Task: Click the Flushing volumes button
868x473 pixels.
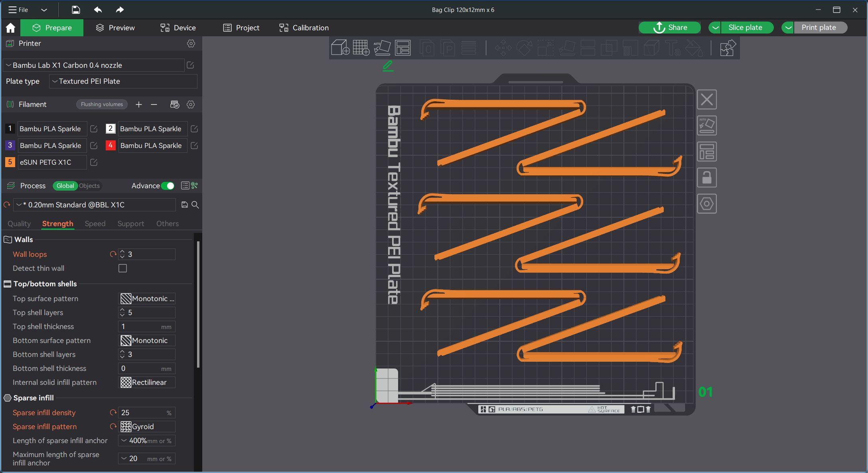Action: point(101,104)
